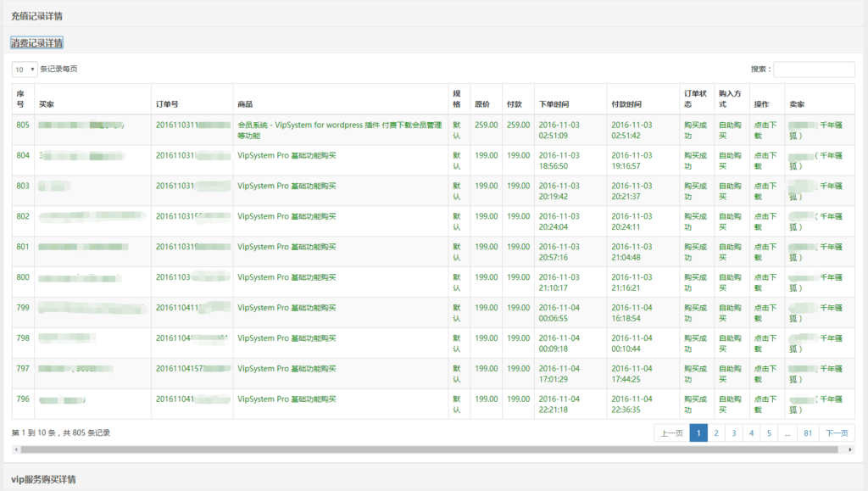868x491 pixels.
Task: Click 点击下载 in row 797
Action: click(x=765, y=374)
